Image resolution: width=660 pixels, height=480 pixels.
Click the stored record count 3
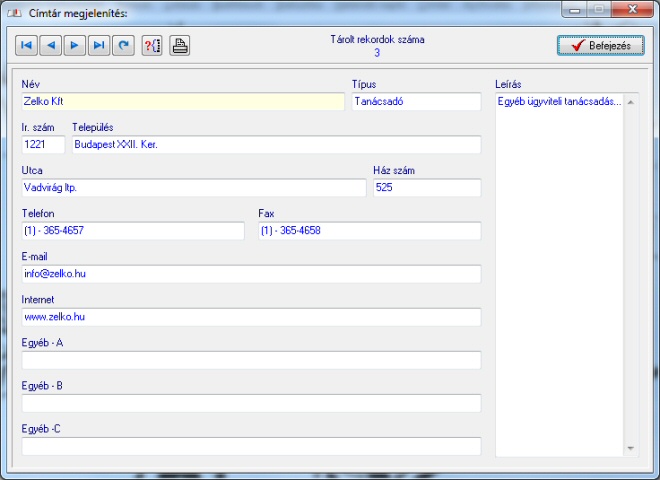coord(377,53)
